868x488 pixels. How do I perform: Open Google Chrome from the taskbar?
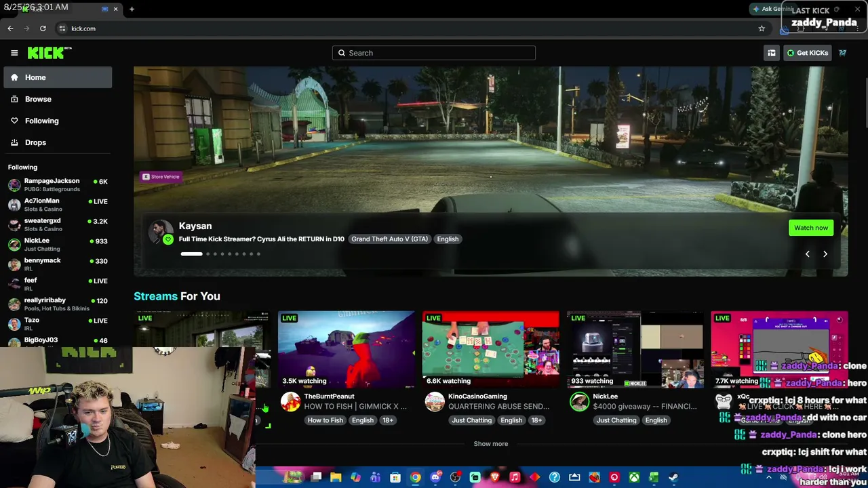[x=415, y=477]
